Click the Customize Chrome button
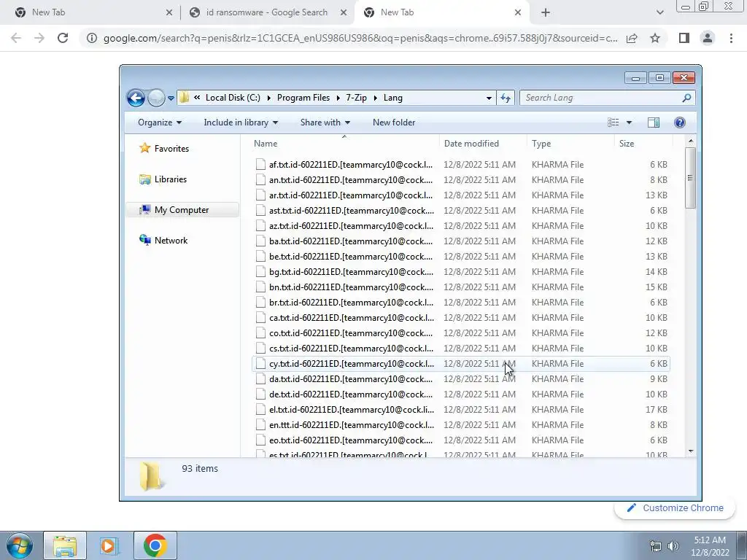This screenshot has height=560, width=747. [675, 508]
